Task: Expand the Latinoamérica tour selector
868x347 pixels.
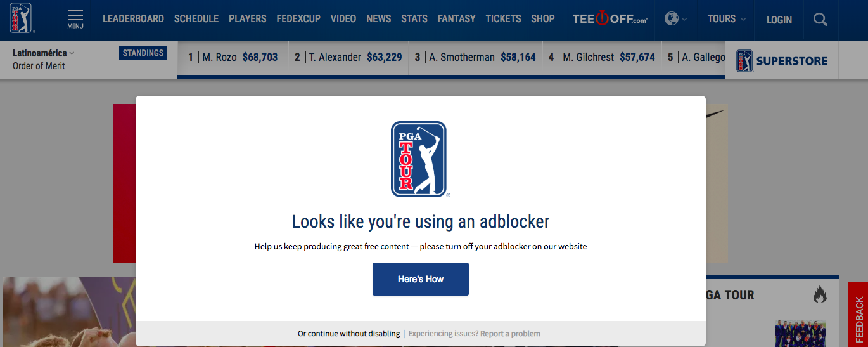Action: click(x=44, y=53)
